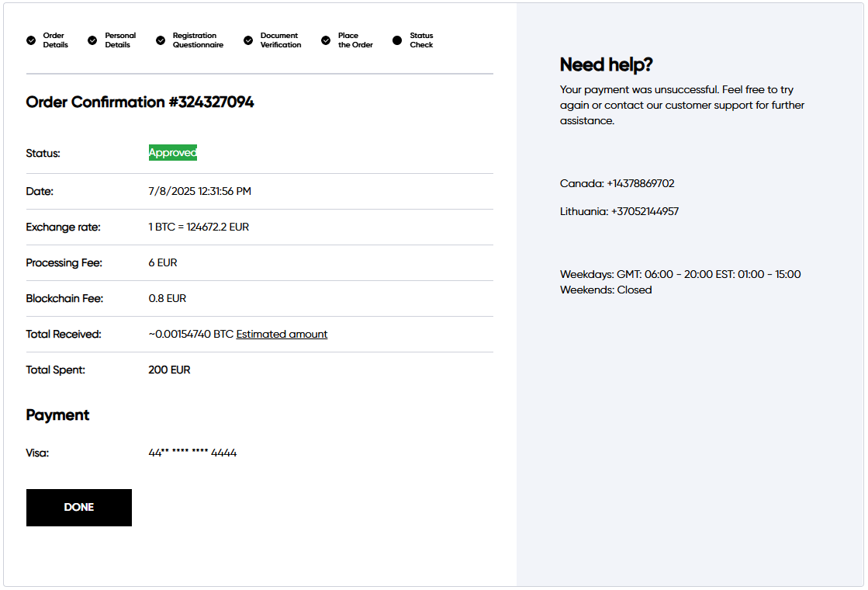
Task: Click the Lithuania support phone number
Action: point(644,211)
